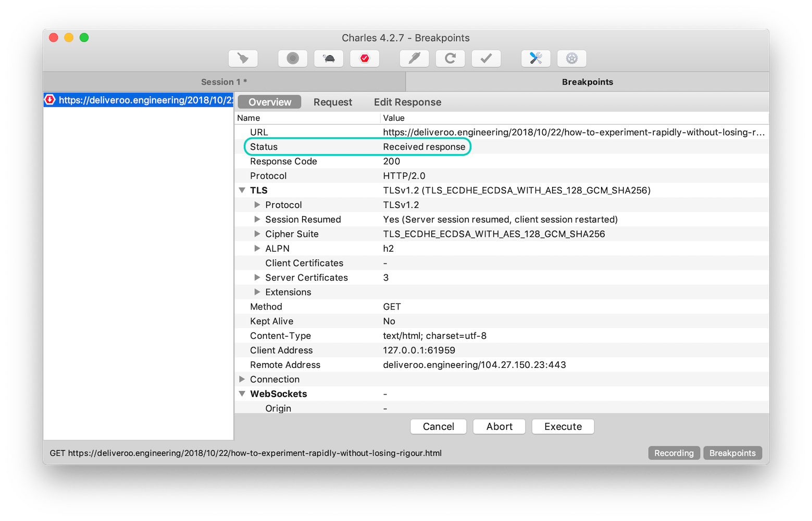Screen dimensions: 812x521
Task: Select the Response Code row
Action: pos(502,162)
